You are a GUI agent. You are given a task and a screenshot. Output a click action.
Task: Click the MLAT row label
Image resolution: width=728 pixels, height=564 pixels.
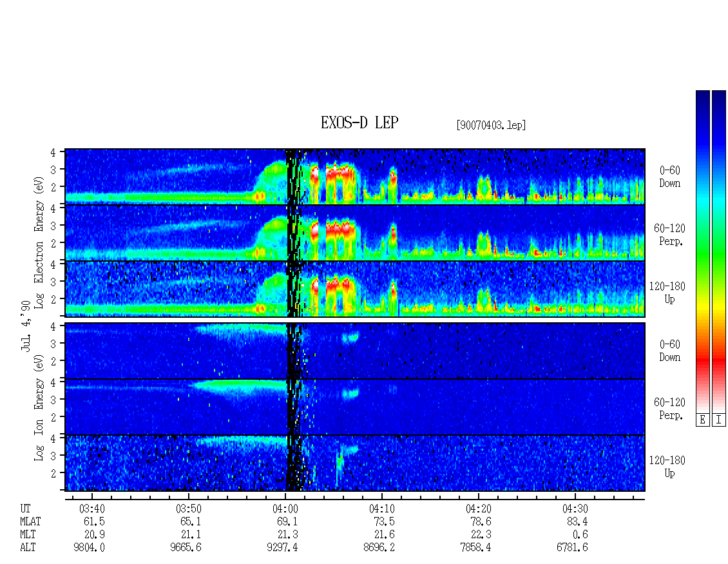[x=30, y=521]
